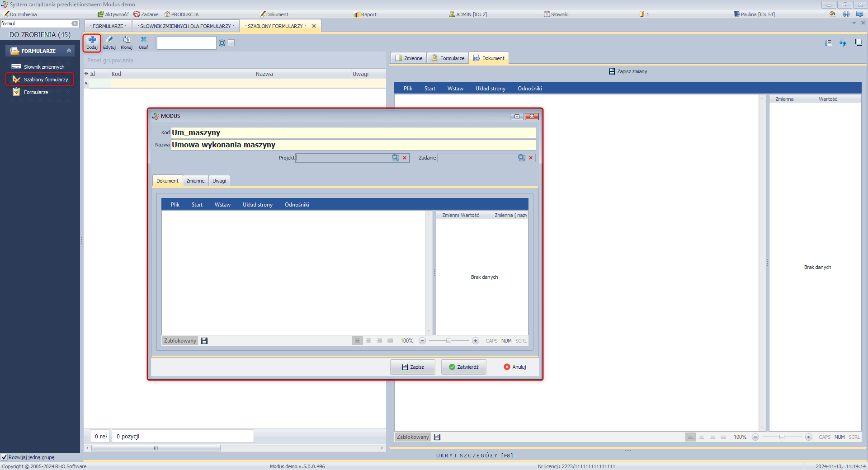Clear the Zadanie field with red X

[531, 158]
